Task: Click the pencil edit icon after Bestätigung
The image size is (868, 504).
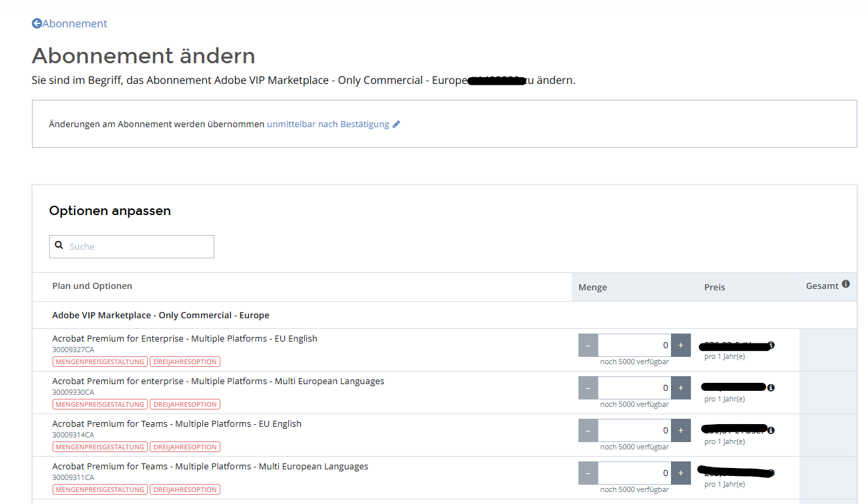Action: point(396,124)
